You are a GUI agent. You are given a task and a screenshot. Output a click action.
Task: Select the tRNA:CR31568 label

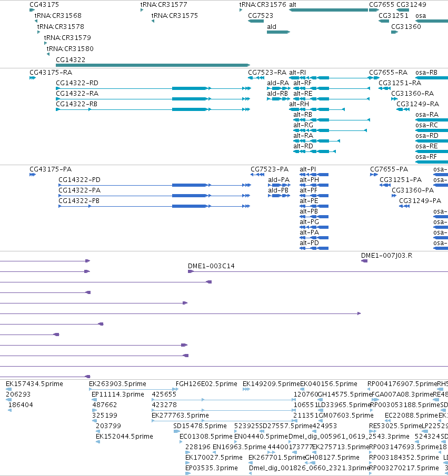(58, 15)
